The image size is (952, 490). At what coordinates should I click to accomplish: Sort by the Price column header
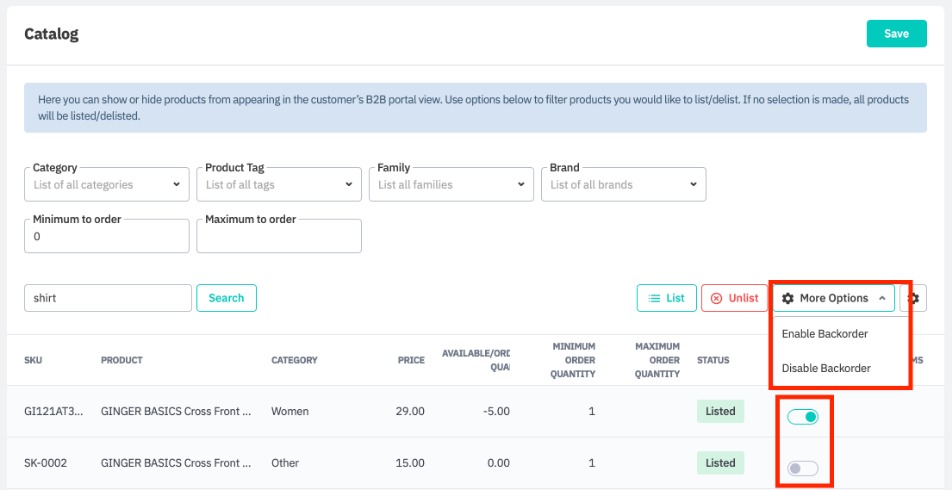[x=411, y=360]
